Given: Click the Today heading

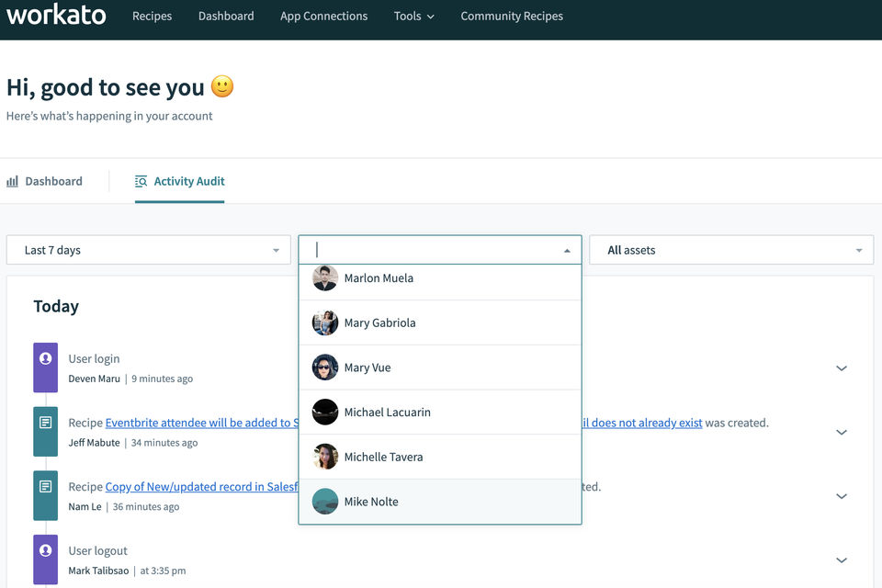Looking at the screenshot, I should pyautogui.click(x=56, y=306).
